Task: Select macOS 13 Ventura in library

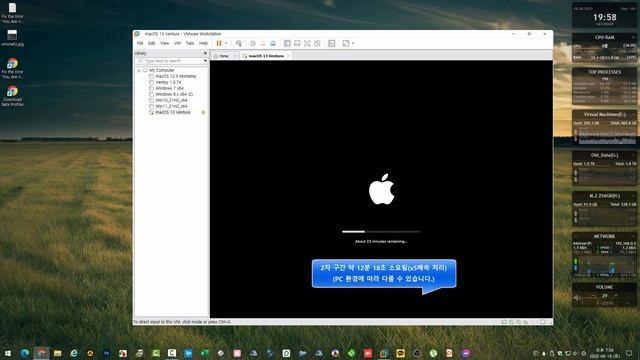Action: (173, 112)
